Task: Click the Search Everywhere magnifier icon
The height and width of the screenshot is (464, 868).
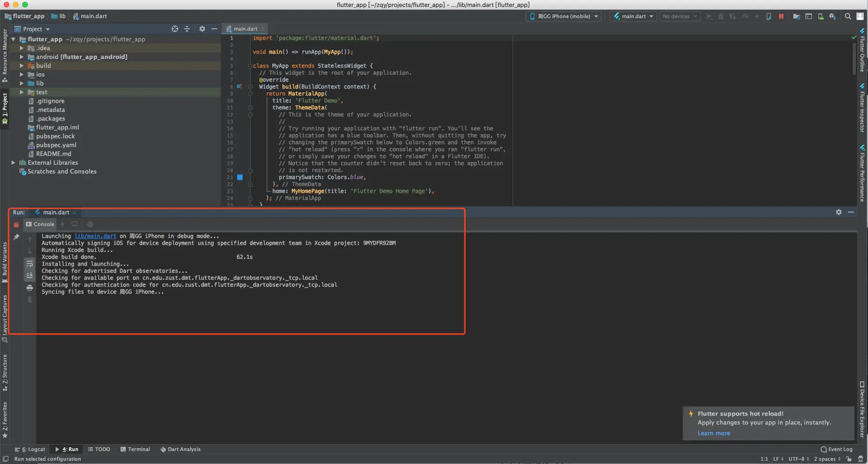Action: [x=848, y=16]
